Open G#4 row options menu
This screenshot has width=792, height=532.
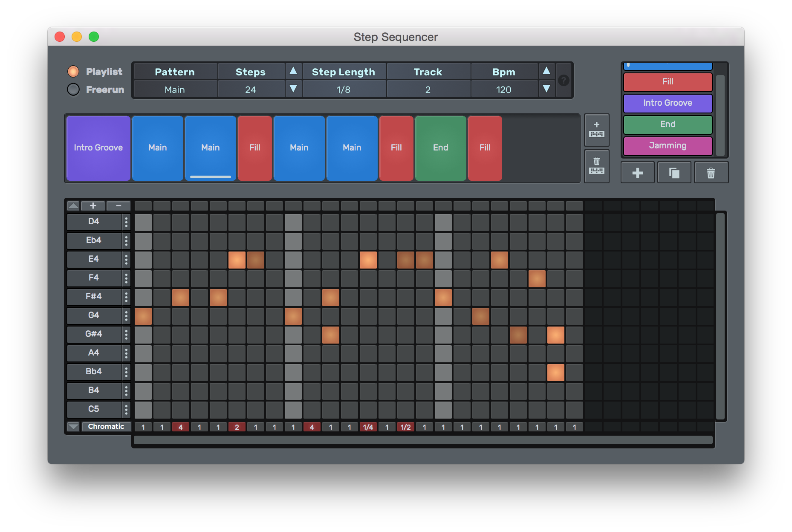[x=126, y=334]
